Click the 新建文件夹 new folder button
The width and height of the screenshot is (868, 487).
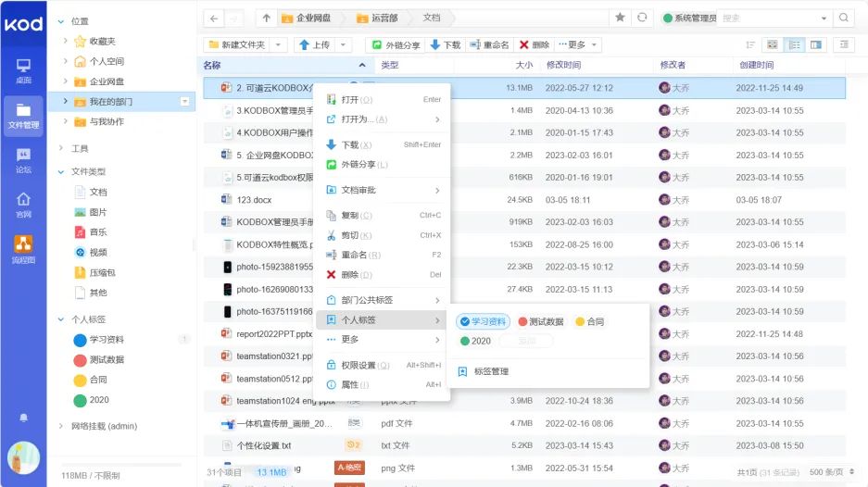(x=237, y=44)
